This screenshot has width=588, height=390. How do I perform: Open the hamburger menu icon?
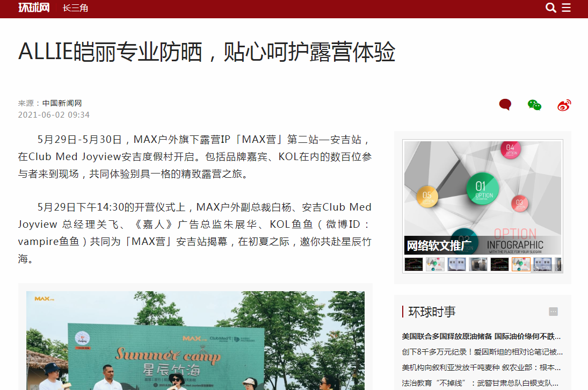point(566,8)
